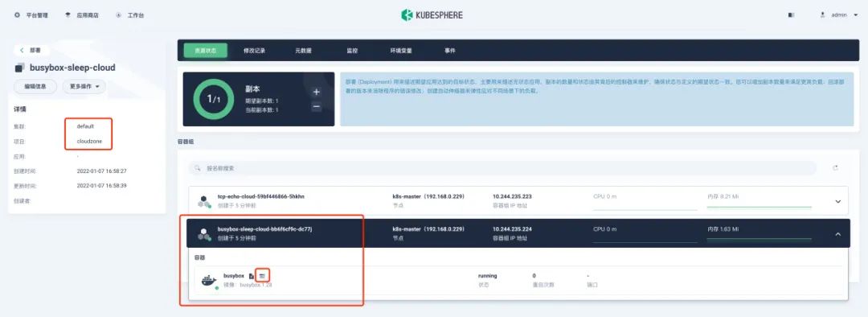The image size is (868, 317).
Task: Click the 1/1 replica status ring
Action: 214,99
